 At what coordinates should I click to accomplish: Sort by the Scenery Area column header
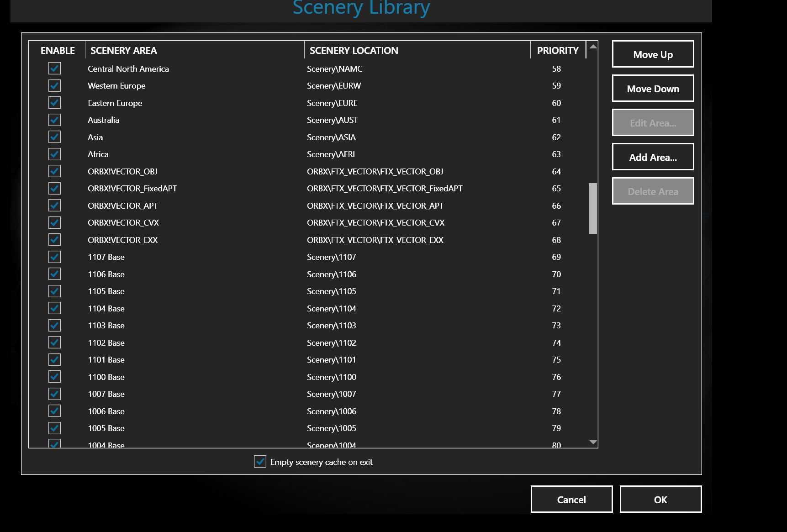pyautogui.click(x=123, y=50)
